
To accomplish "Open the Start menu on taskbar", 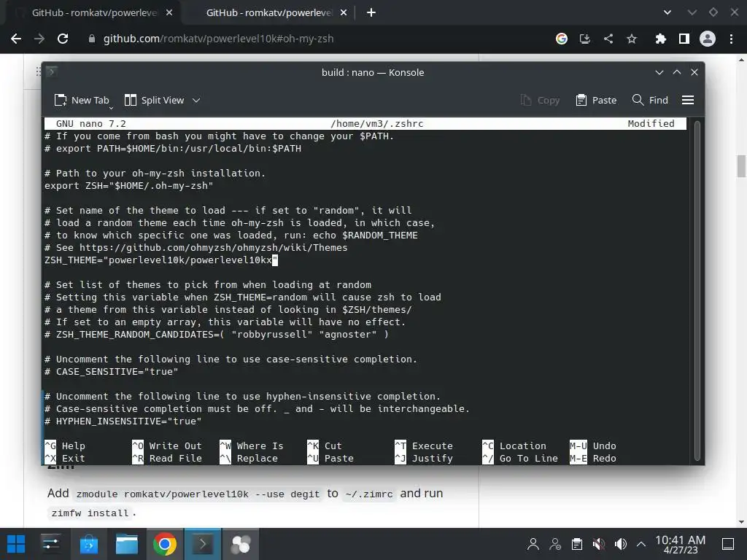I will (x=16, y=544).
